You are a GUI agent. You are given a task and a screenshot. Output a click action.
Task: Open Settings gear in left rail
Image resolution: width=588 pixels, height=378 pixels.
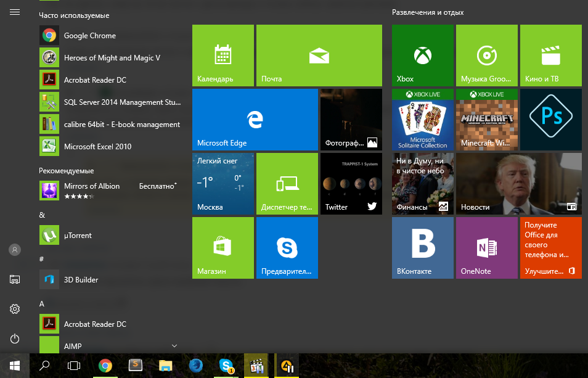pos(15,309)
